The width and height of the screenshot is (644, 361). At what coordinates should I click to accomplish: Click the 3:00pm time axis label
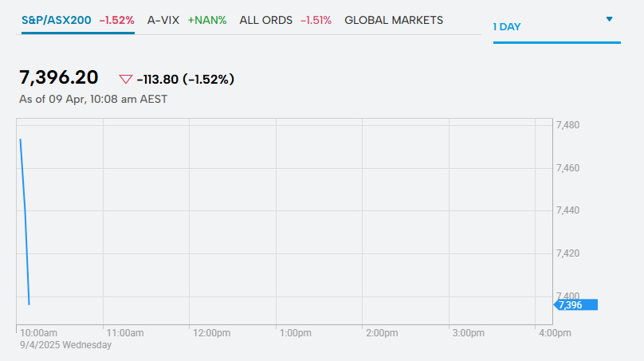click(468, 332)
